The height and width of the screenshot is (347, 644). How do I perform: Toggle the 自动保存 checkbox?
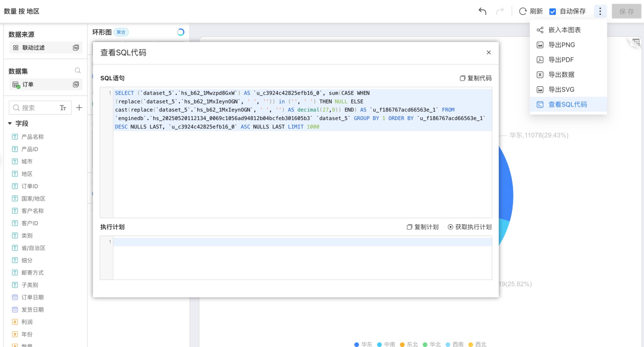(x=553, y=12)
